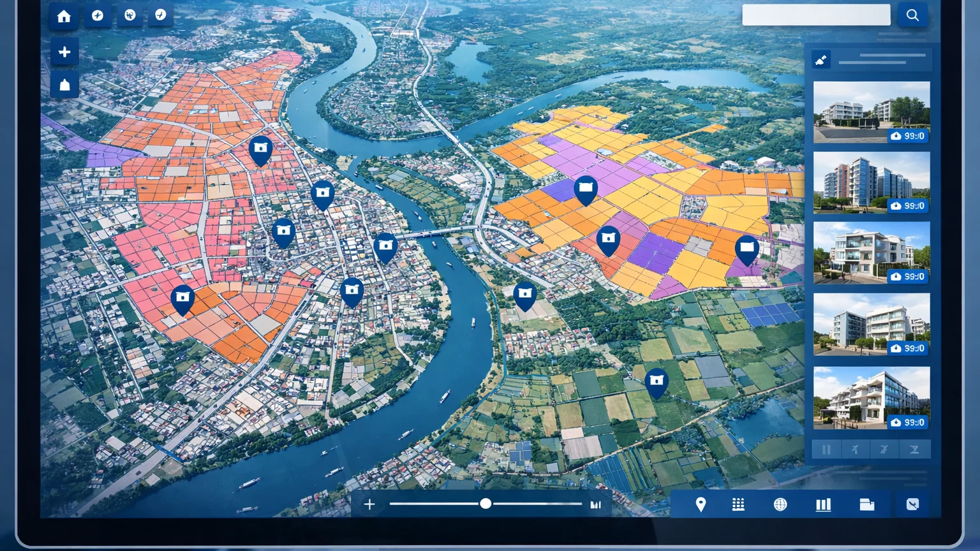
Task: Select the pin in the orange northwest district
Action: [260, 151]
